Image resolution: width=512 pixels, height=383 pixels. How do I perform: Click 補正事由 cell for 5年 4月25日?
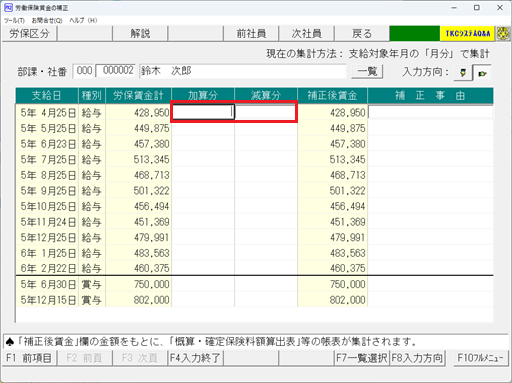tap(430, 112)
